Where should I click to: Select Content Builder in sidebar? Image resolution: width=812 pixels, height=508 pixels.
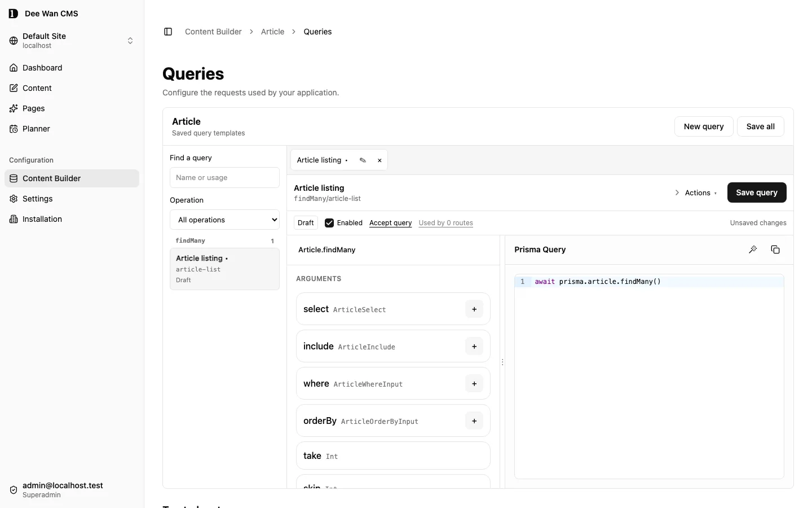tap(72, 178)
